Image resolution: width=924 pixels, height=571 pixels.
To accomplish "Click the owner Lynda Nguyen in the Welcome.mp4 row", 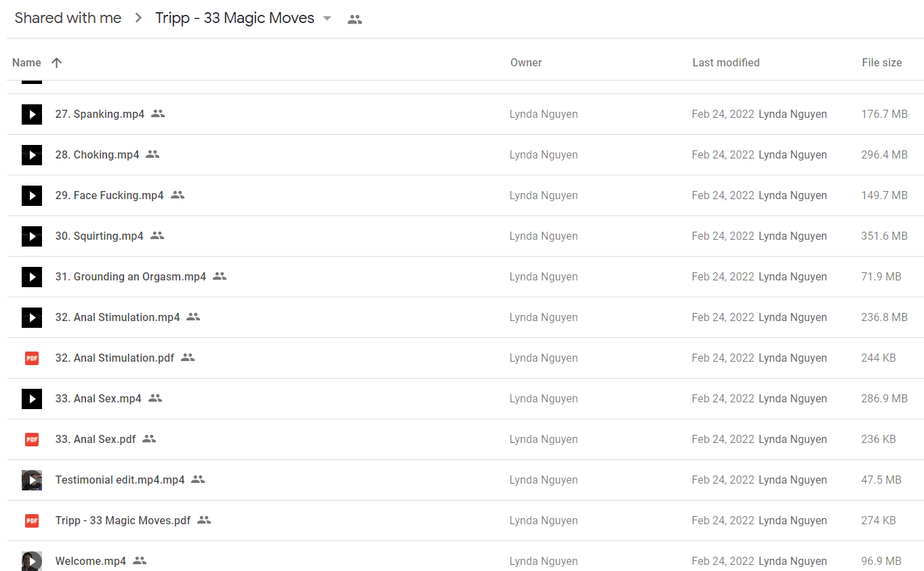I will point(544,561).
